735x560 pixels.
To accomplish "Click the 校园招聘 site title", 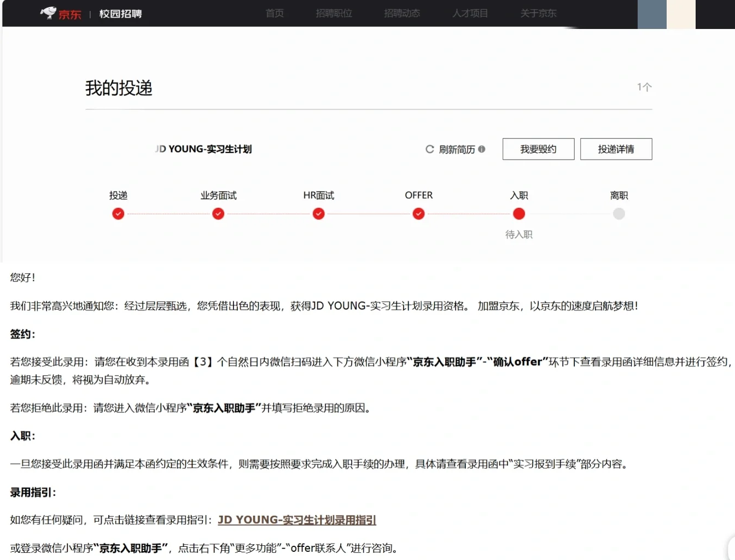I will 120,14.
